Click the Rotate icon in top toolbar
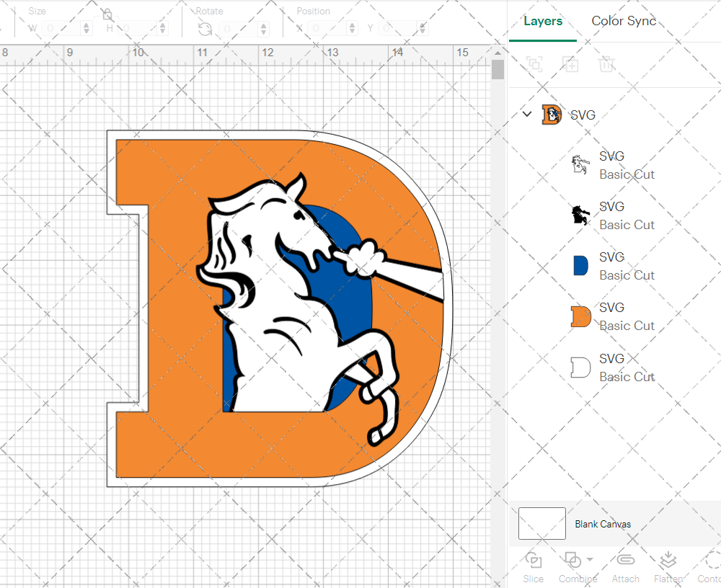Screen dimensions: 721x588 pyautogui.click(x=205, y=29)
